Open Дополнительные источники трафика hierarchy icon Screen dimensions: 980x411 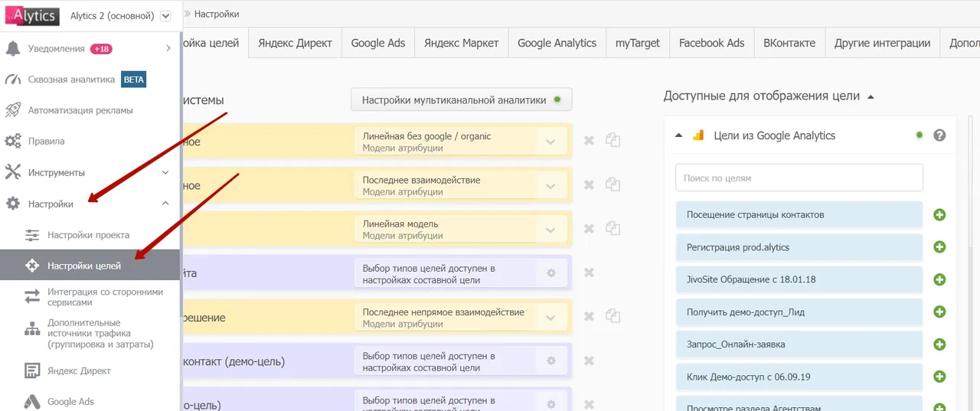coord(32,329)
